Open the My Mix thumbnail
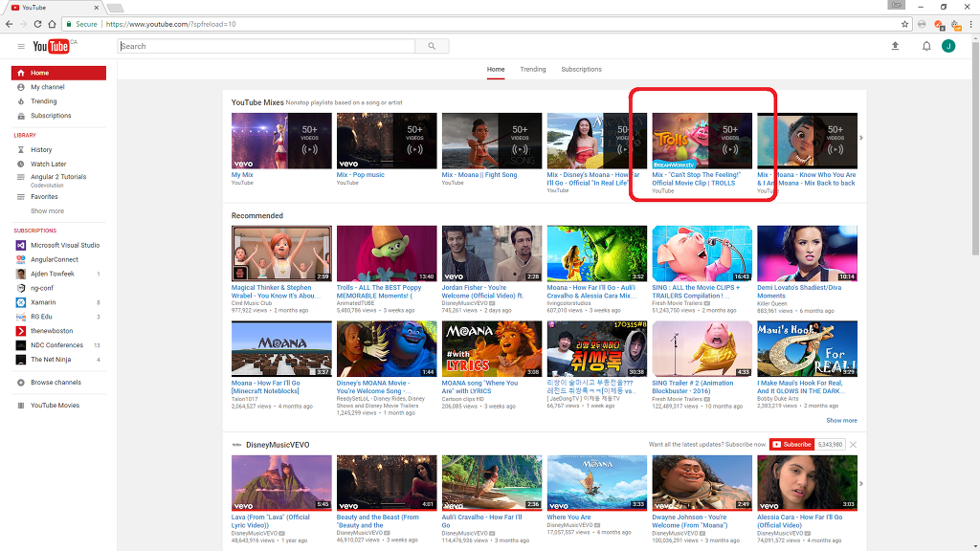 [x=281, y=141]
